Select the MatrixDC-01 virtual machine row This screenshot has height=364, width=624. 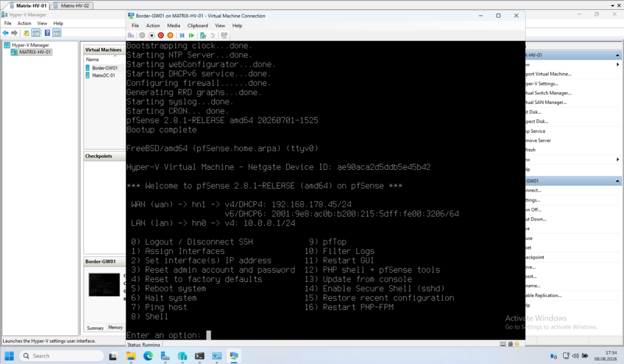104,75
